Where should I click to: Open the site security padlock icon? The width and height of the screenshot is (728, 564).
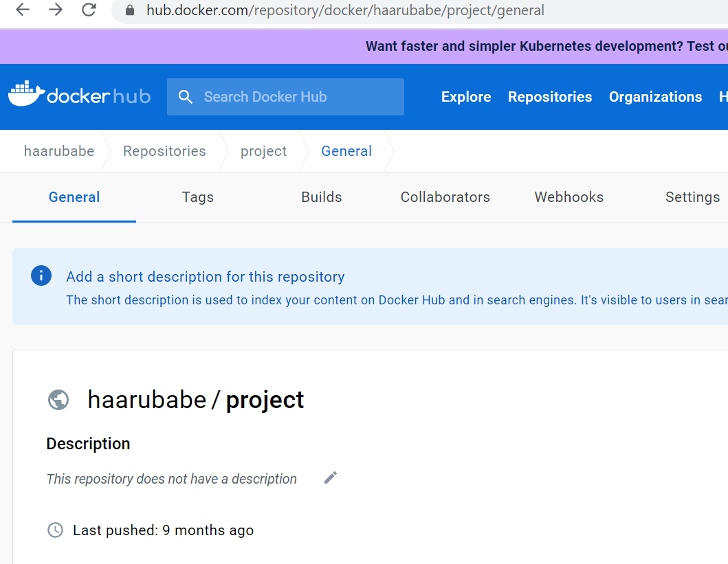click(x=129, y=10)
